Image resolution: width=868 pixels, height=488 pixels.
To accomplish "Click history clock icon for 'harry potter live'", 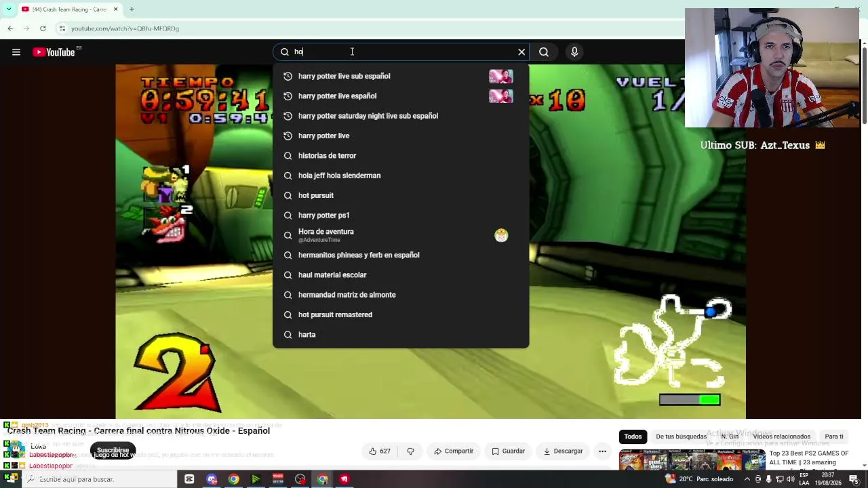I will pyautogui.click(x=288, y=136).
